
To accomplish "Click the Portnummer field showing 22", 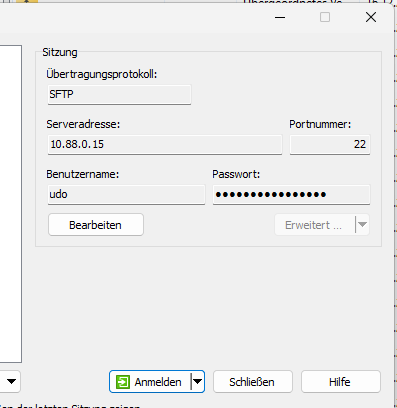I will tap(330, 144).
